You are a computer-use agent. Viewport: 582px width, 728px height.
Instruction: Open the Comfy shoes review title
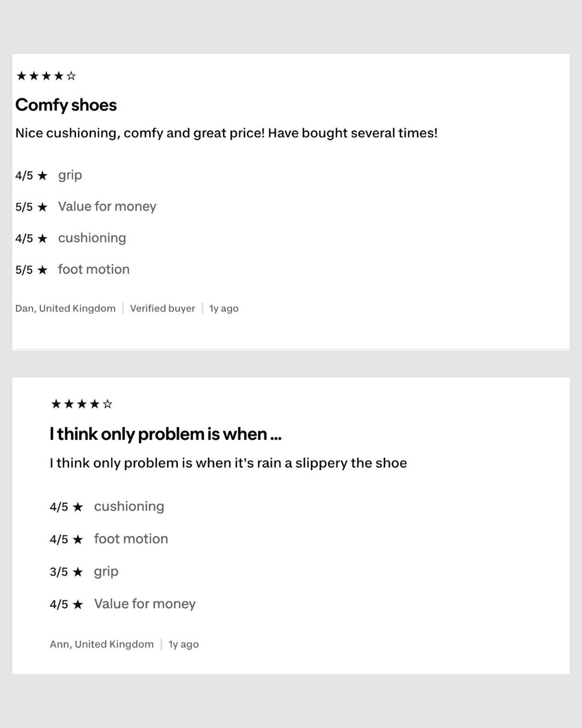66,105
